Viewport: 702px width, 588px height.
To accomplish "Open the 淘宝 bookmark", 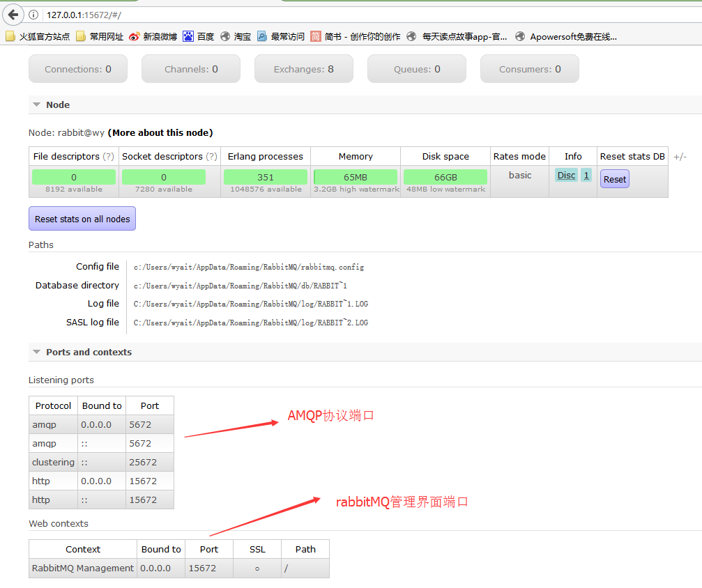I will click(x=236, y=37).
